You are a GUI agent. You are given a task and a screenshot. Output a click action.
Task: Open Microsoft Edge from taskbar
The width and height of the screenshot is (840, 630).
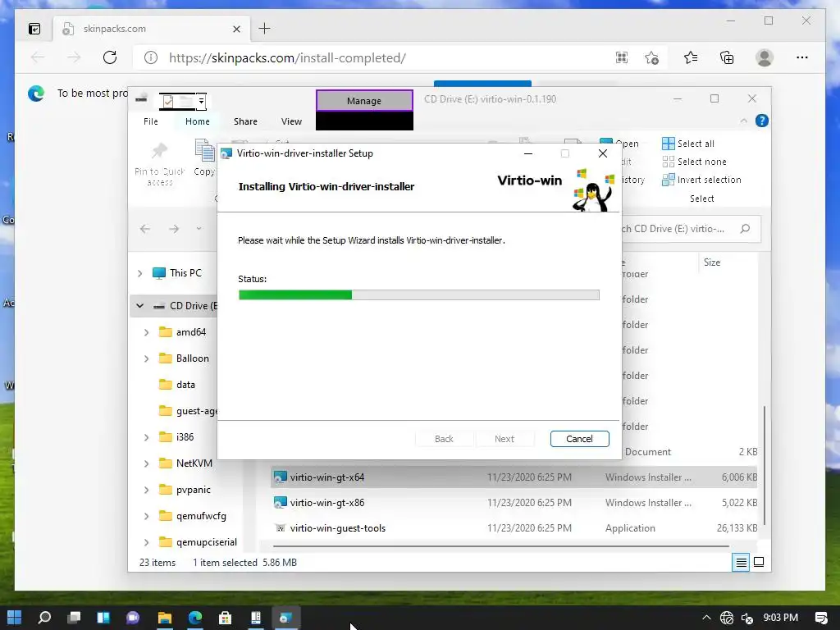click(195, 617)
